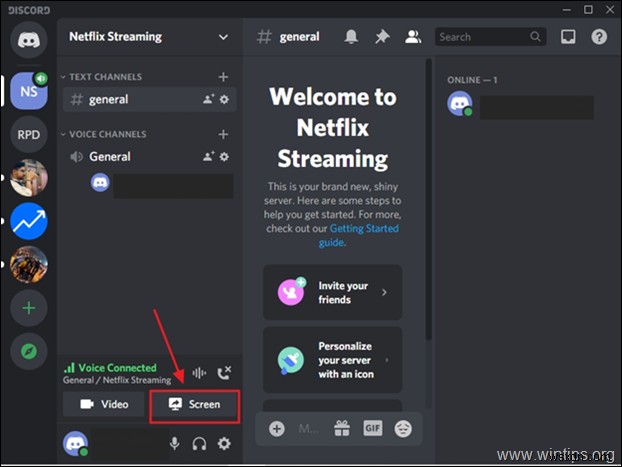This screenshot has width=622, height=467.
Task: Toggle noise suppression icon
Action: 199,373
